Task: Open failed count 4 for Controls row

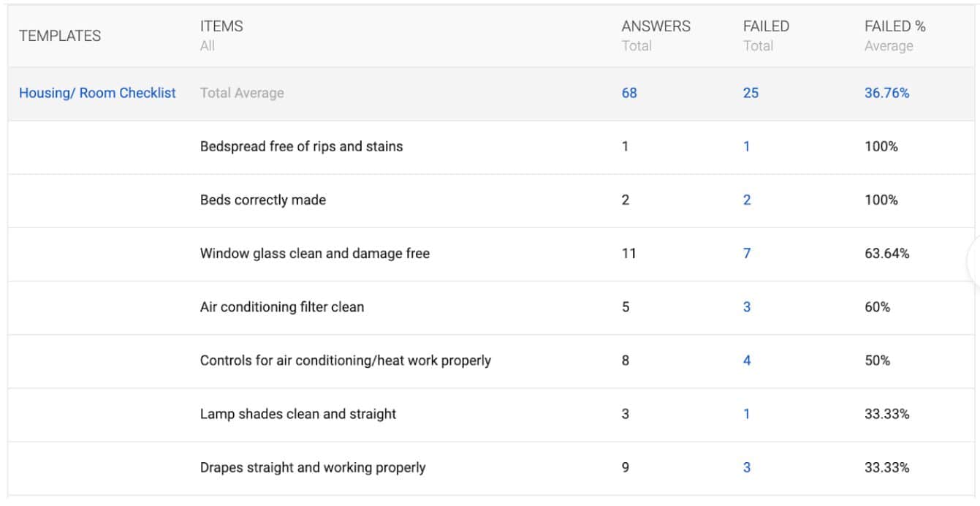Action: (x=747, y=360)
